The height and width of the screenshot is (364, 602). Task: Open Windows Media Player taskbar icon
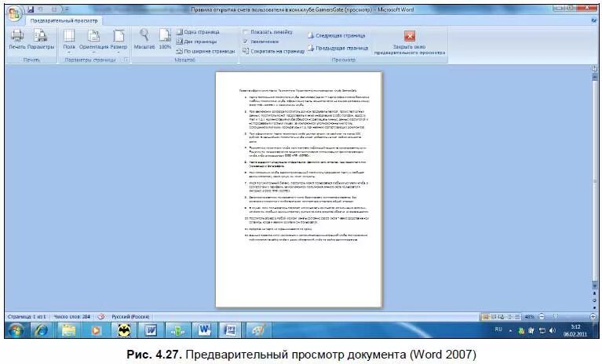click(96, 330)
